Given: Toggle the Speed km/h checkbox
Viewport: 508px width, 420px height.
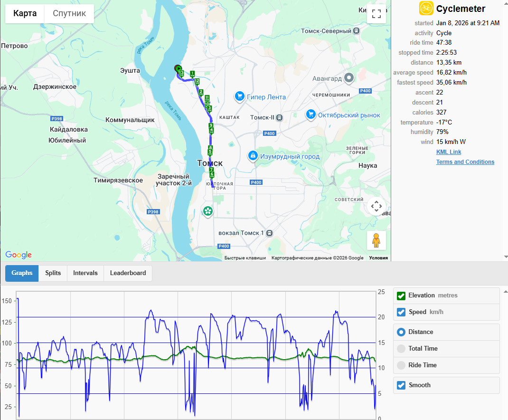Looking at the screenshot, I should pos(401,312).
